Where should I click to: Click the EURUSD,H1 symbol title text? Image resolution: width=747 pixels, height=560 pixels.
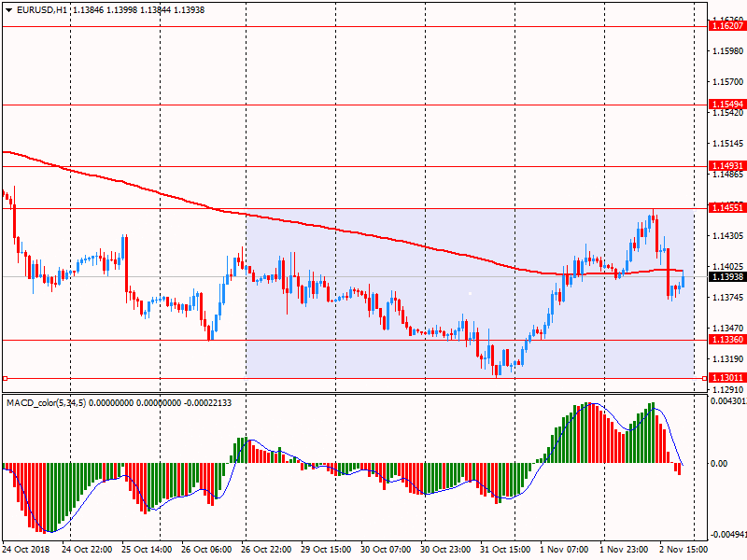[x=42, y=10]
